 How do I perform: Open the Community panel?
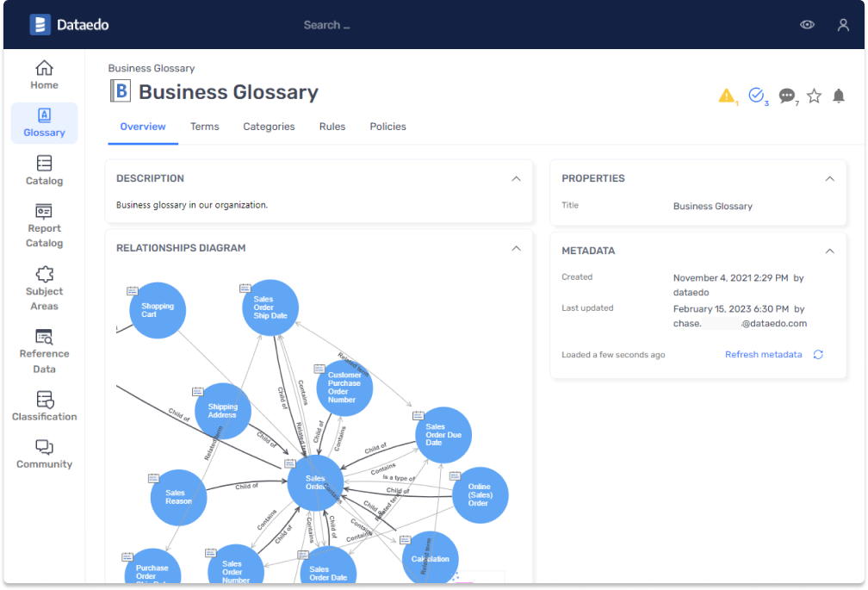(x=44, y=454)
